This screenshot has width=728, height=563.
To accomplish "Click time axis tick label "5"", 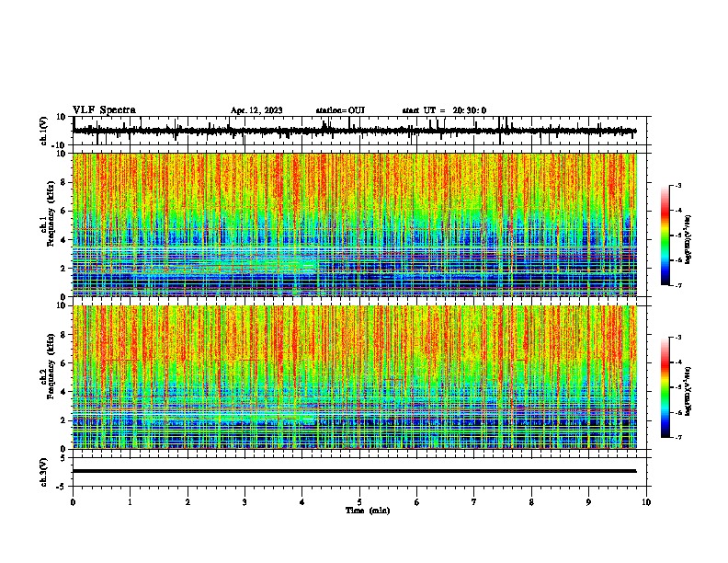I will pos(359,502).
